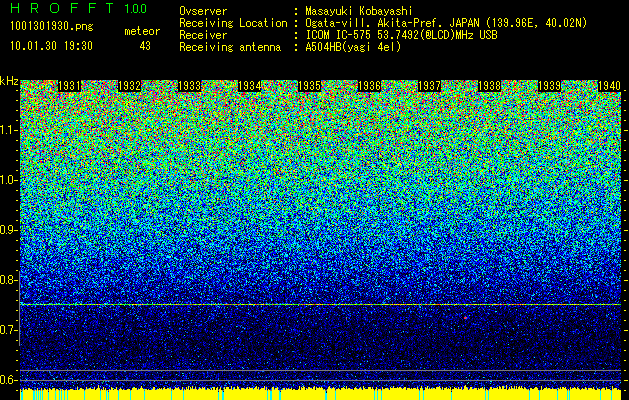Click the HROFFT title text
The height and width of the screenshot is (400, 629).
(62, 8)
